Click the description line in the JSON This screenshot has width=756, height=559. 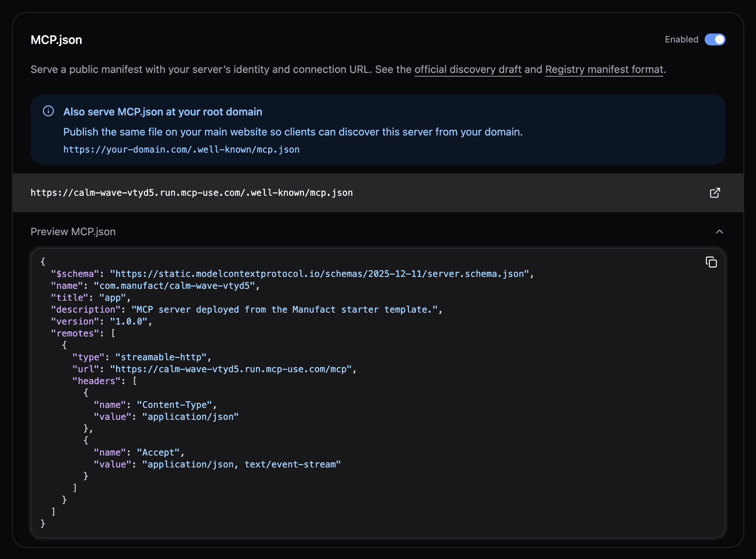pyautogui.click(x=247, y=310)
